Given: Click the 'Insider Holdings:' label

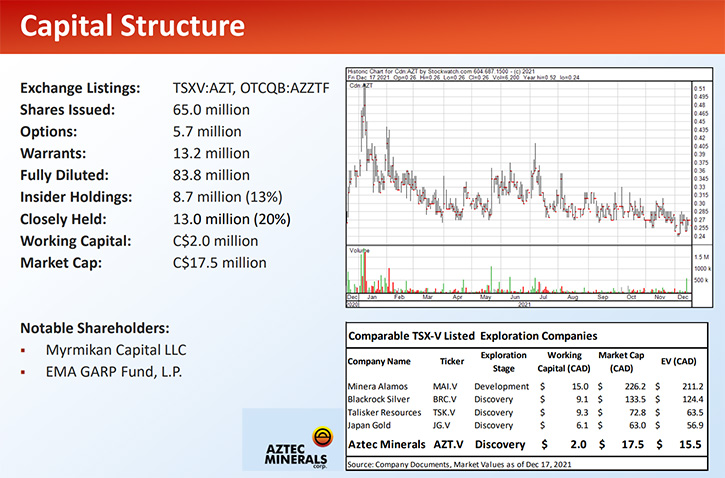Looking at the screenshot, I should [76, 197].
